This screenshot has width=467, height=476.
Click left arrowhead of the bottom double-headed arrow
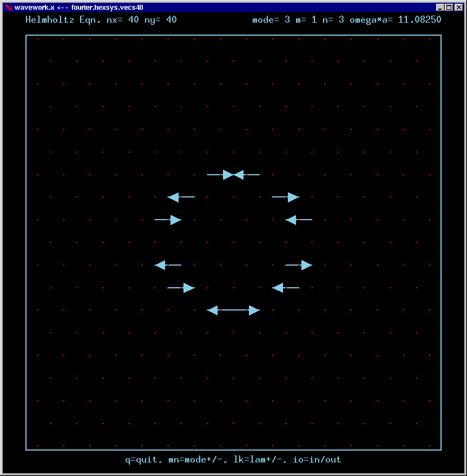213,310
